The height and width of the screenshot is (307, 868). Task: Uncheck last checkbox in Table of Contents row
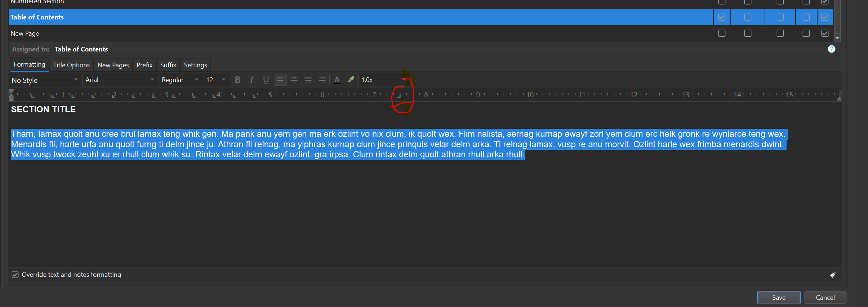825,17
